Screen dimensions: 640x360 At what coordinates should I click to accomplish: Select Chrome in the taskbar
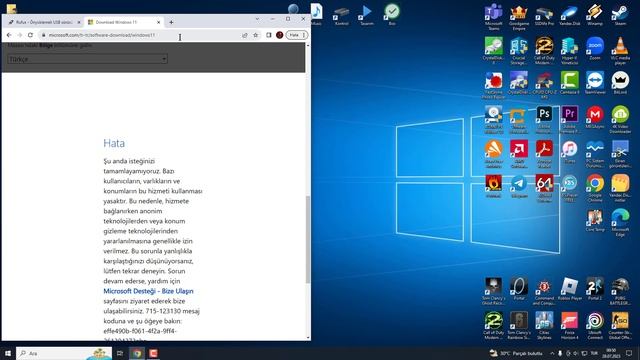[137, 353]
